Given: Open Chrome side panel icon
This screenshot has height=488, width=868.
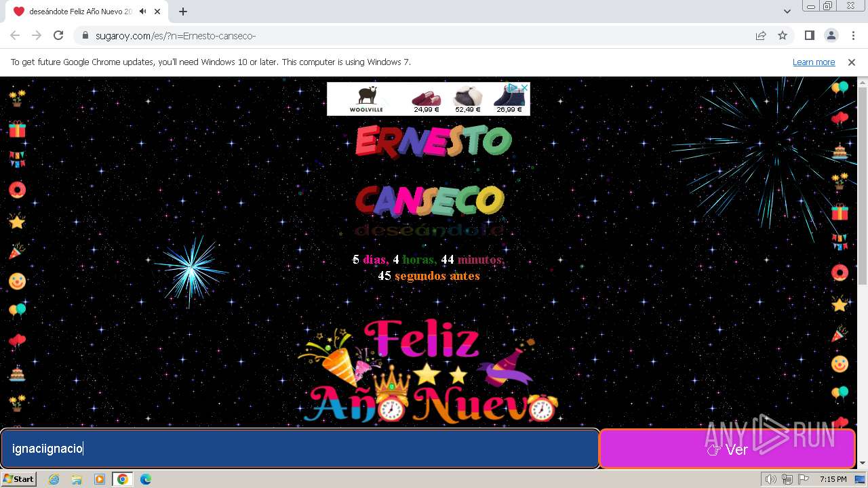Looking at the screenshot, I should coord(809,35).
